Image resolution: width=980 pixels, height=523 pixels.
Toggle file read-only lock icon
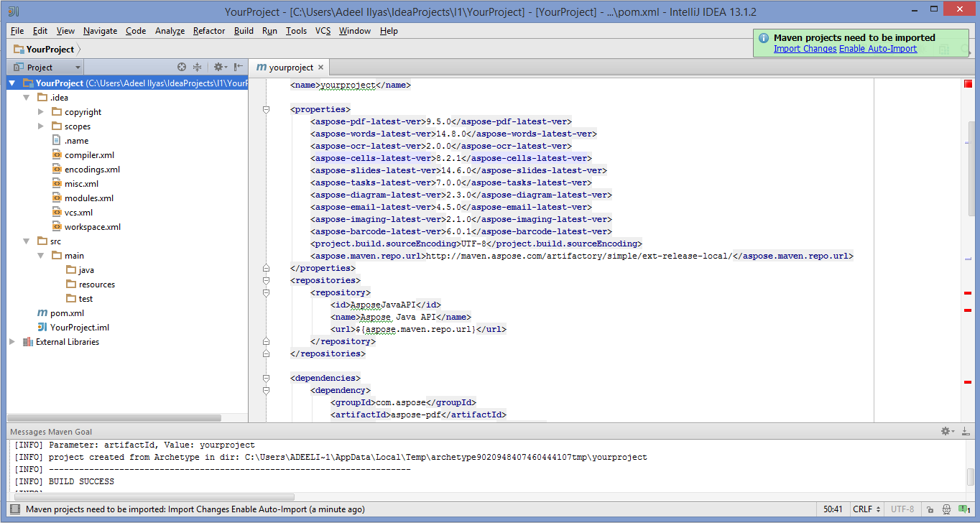tap(930, 509)
